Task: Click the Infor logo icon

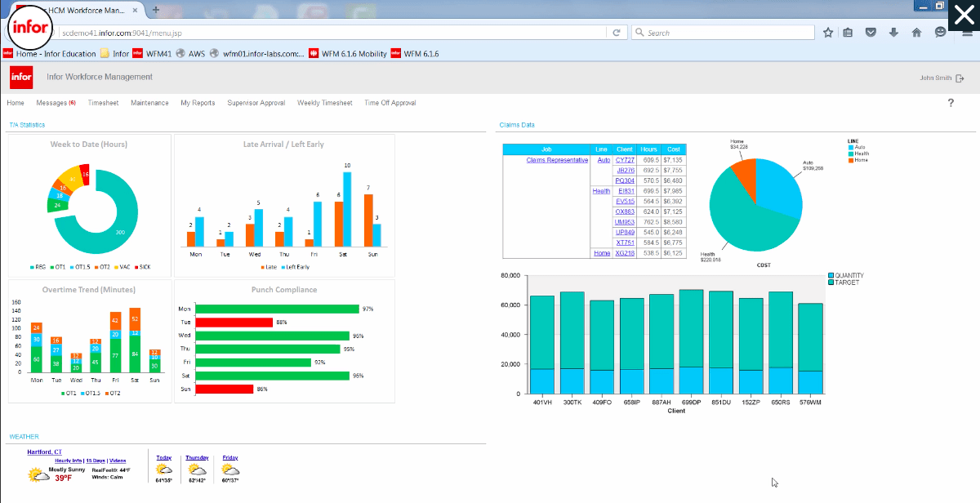Action: (20, 77)
